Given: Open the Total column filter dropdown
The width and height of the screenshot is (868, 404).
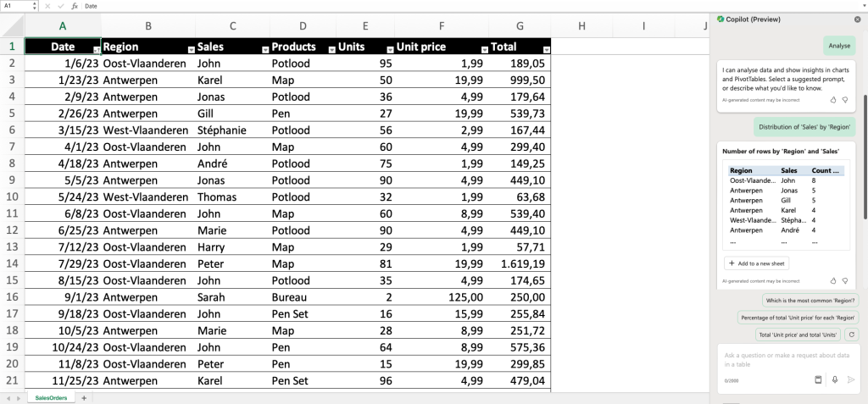Looking at the screenshot, I should 546,50.
